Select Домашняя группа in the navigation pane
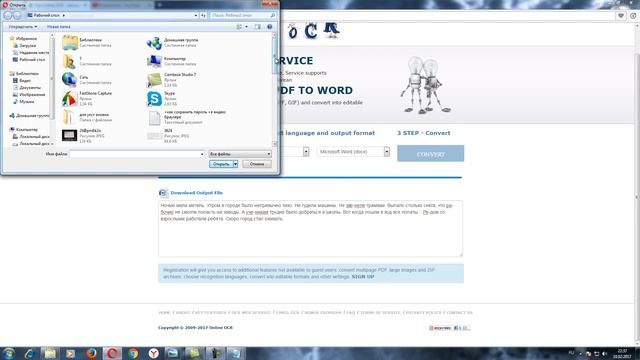640x360 pixels. tap(29, 116)
